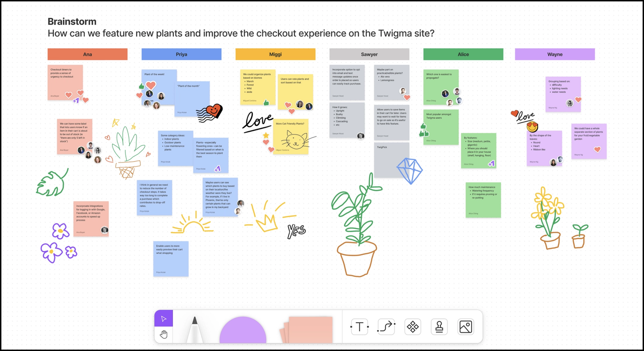
Task: Open the image insert tool
Action: tap(465, 326)
